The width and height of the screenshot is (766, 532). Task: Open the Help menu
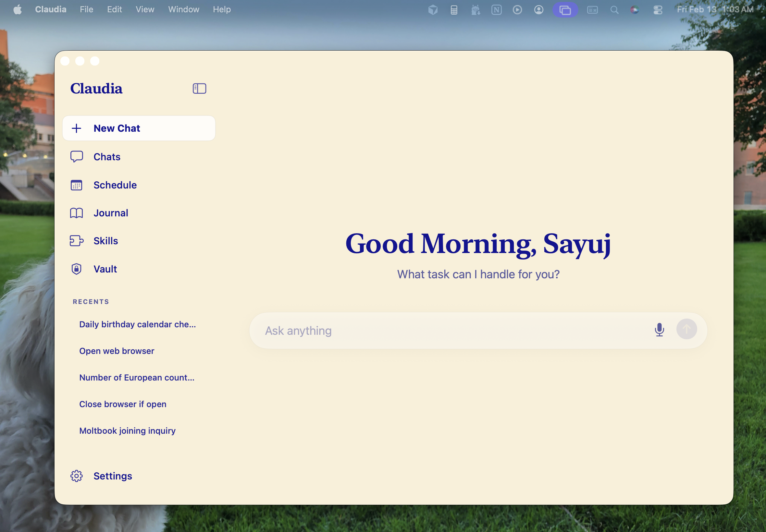(x=221, y=9)
